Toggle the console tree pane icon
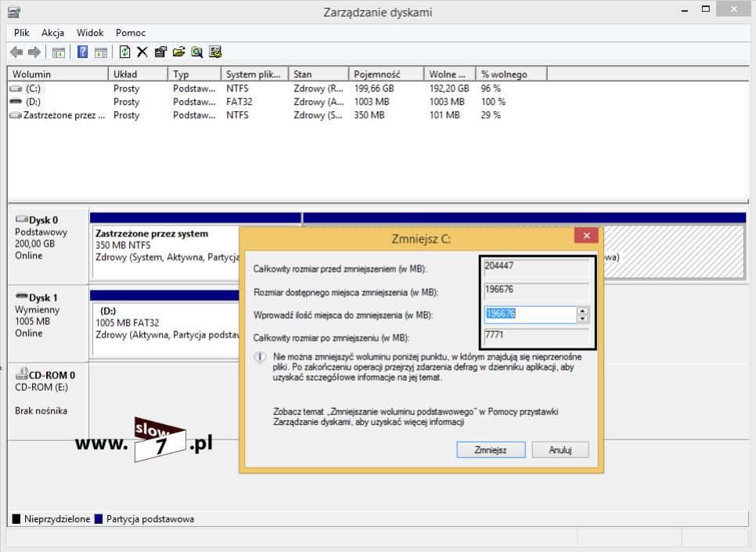This screenshot has width=756, height=552. [x=59, y=52]
